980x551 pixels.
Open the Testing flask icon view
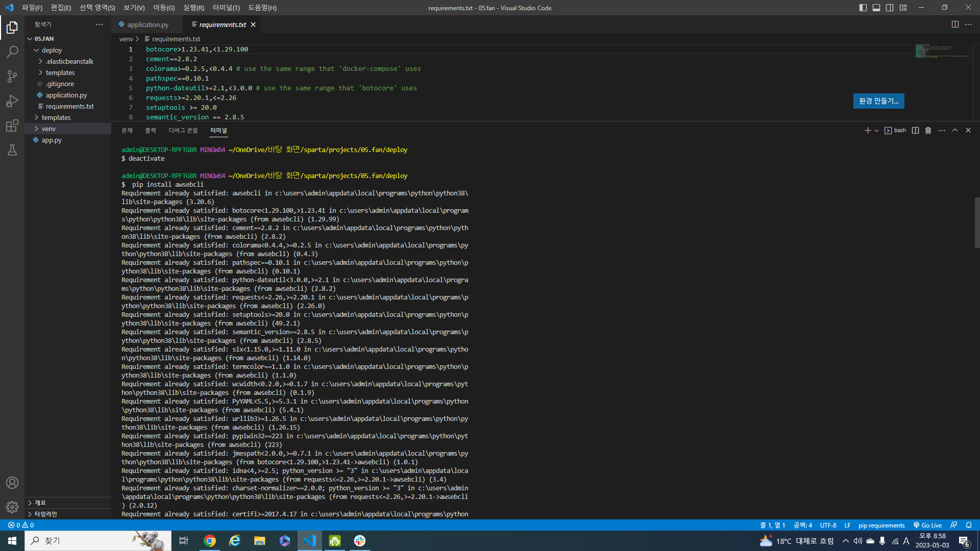point(12,150)
